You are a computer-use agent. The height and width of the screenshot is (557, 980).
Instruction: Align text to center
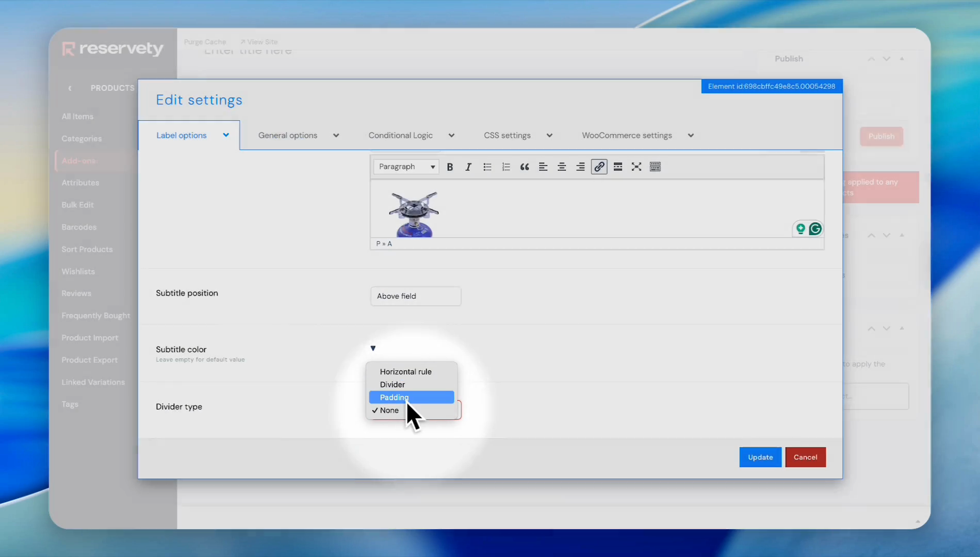[x=562, y=167]
